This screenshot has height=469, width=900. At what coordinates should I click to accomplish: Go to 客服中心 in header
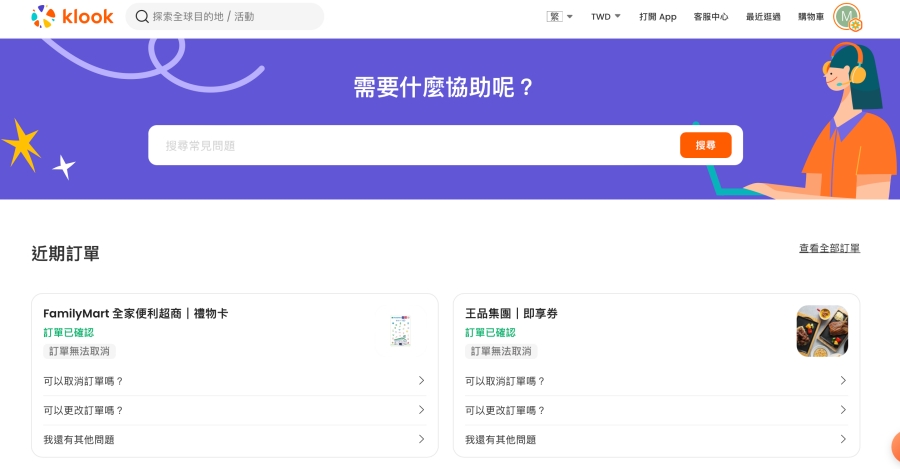pos(711,17)
